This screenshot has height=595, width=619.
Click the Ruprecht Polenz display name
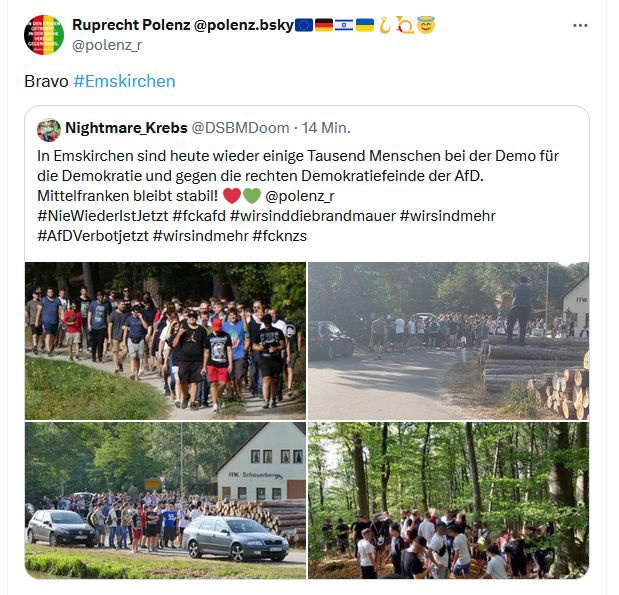(131, 25)
